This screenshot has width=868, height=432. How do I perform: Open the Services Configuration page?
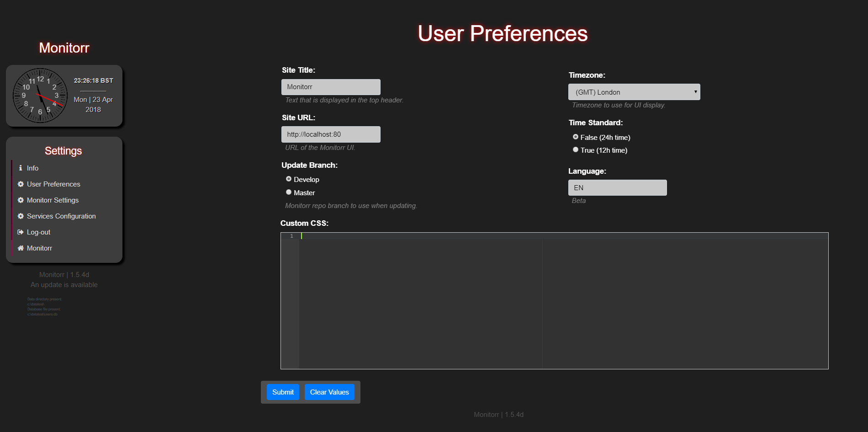pyautogui.click(x=61, y=216)
